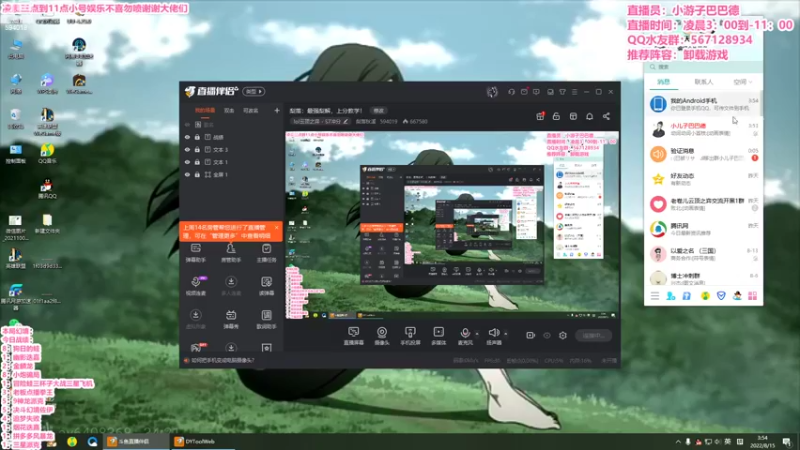The image size is (800, 450).
Task: Add a 多媒体 media source
Action: [x=438, y=336]
